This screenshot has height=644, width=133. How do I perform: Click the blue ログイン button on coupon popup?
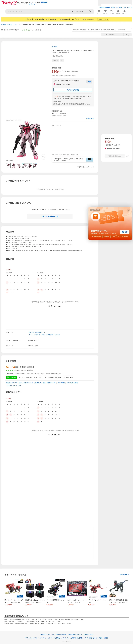pyautogui.click(x=124, y=232)
